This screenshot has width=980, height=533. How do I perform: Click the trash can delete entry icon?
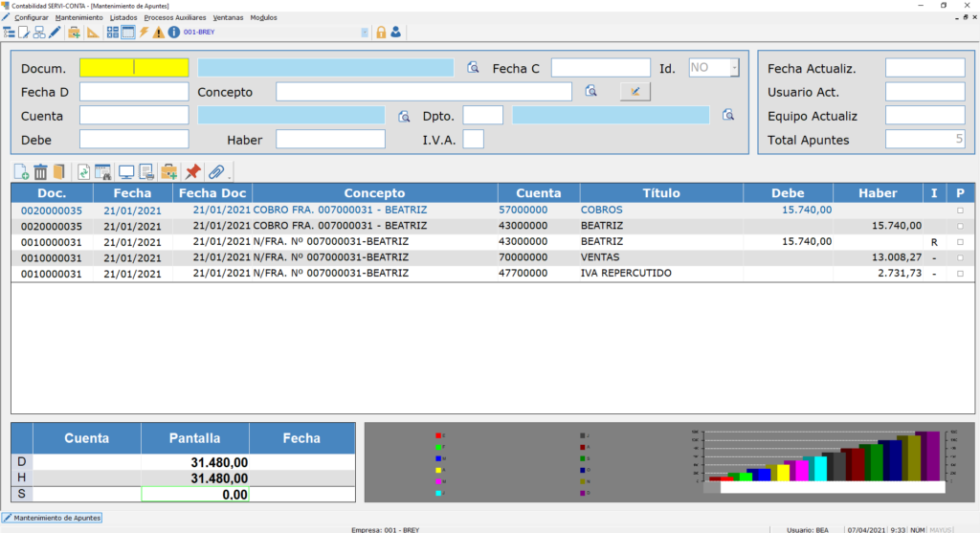coord(40,172)
